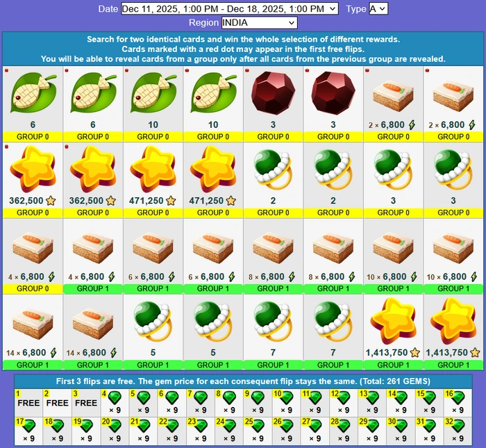The image size is (486, 448).
Task: Click the 4 × 6,800 cake card in GROUP 1
Action: tap(93, 256)
